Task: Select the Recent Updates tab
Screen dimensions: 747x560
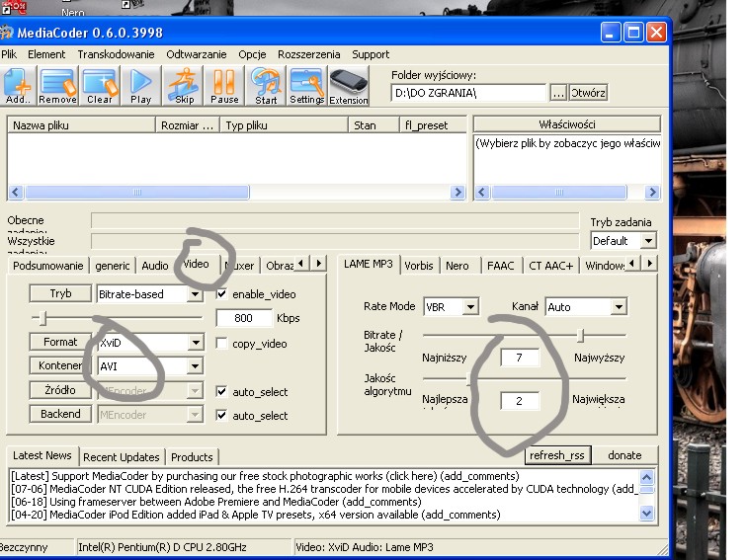Action: coord(121,457)
